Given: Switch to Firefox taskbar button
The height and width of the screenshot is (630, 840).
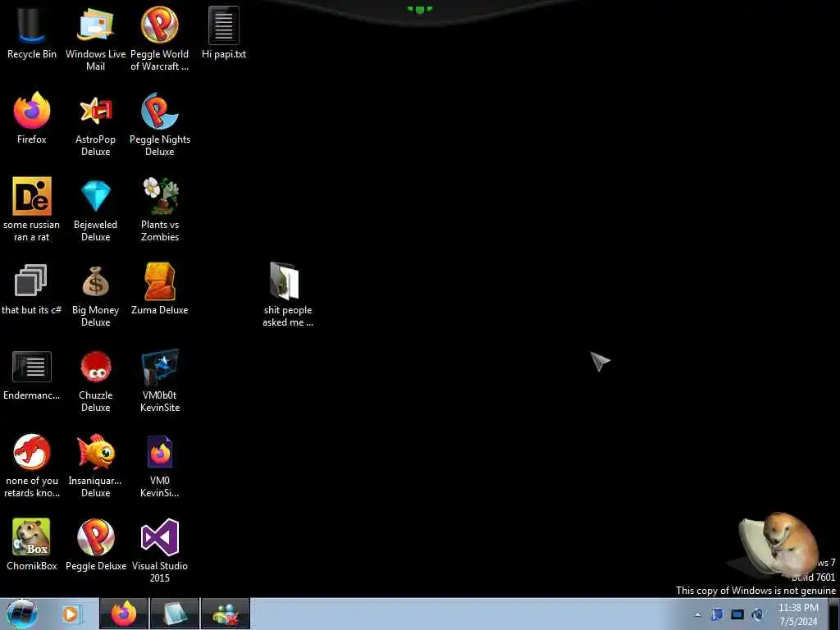Looking at the screenshot, I should [x=123, y=614].
